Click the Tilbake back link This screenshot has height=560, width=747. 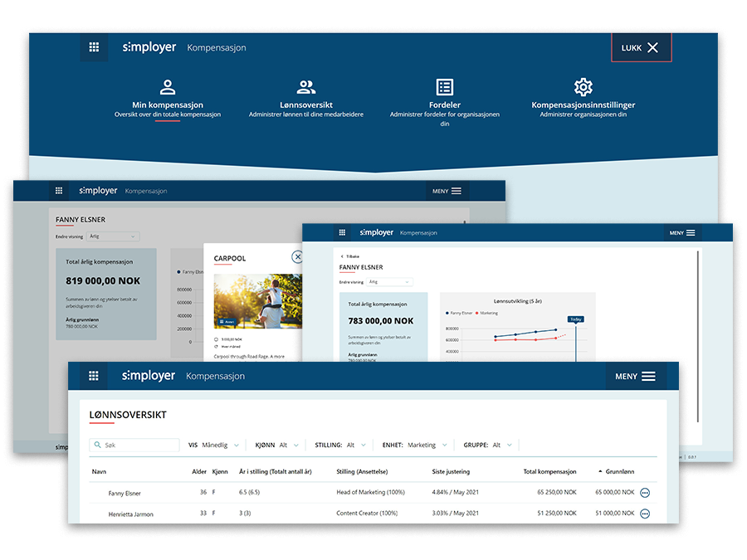pos(353,256)
